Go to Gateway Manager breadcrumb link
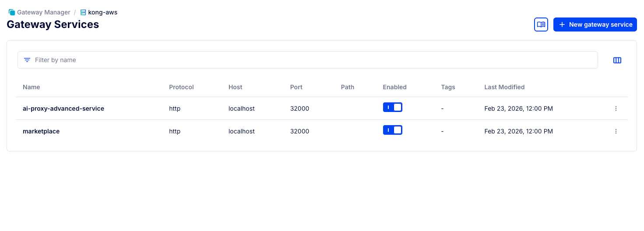Viewport: 644px width, 231px height. point(43,12)
